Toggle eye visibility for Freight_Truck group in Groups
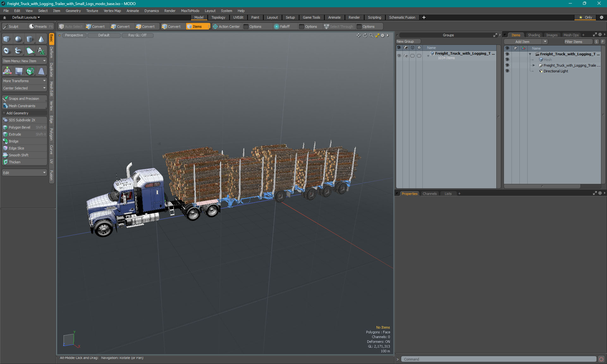Screen dimensions: 607x364 click(x=399, y=56)
